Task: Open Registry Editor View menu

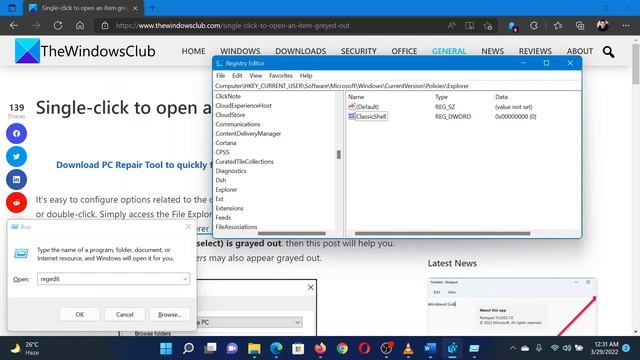Action: click(x=256, y=76)
